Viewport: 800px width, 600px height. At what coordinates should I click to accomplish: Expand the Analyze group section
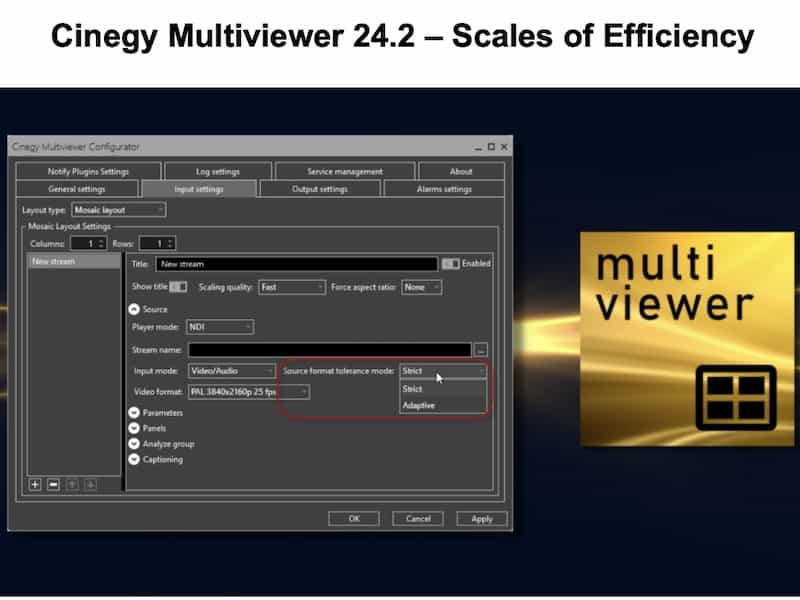click(x=135, y=444)
